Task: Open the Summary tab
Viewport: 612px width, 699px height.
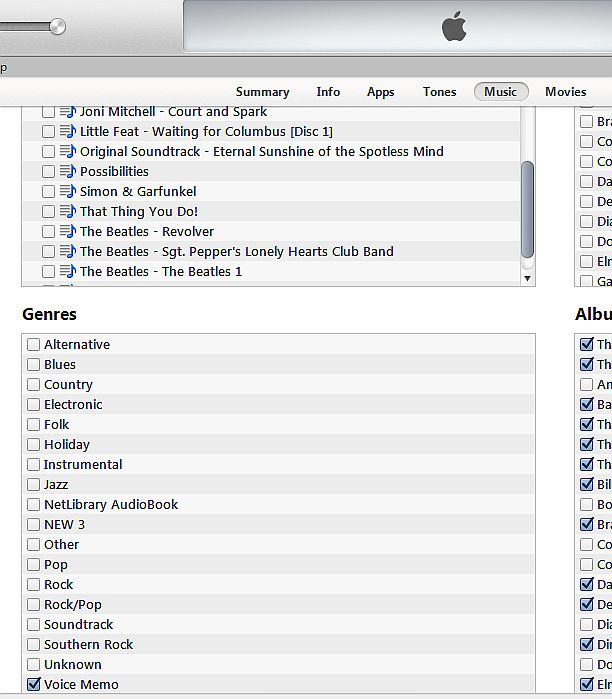Action: coord(263,92)
